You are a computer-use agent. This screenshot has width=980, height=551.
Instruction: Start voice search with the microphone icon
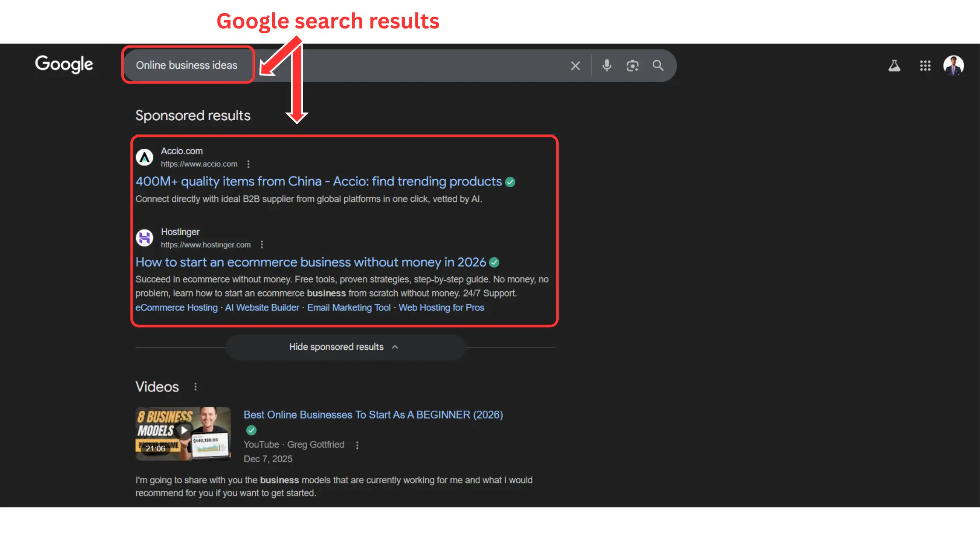pos(607,66)
